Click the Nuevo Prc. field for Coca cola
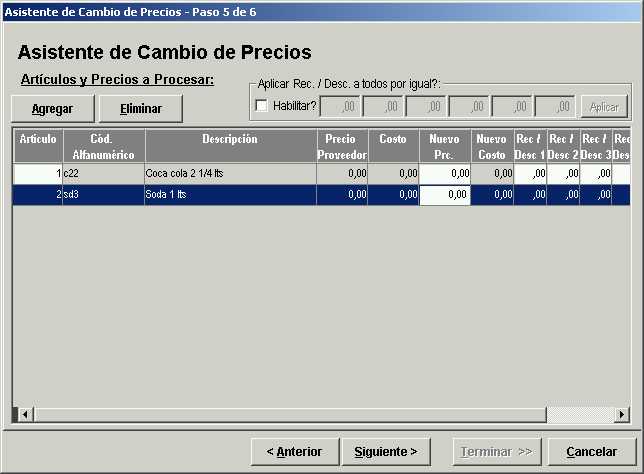The width and height of the screenshot is (644, 474). (444, 174)
